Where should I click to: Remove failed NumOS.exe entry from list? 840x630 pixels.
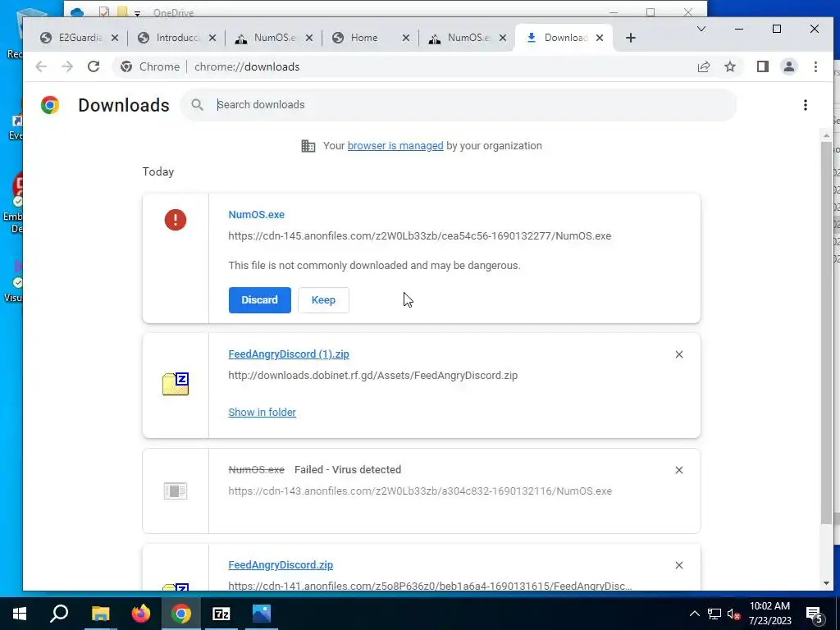tap(678, 470)
